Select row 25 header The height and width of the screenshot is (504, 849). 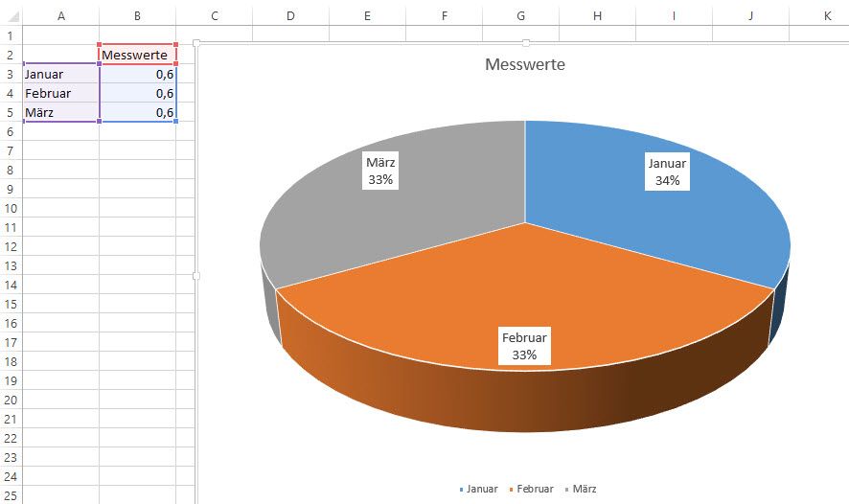[11, 495]
